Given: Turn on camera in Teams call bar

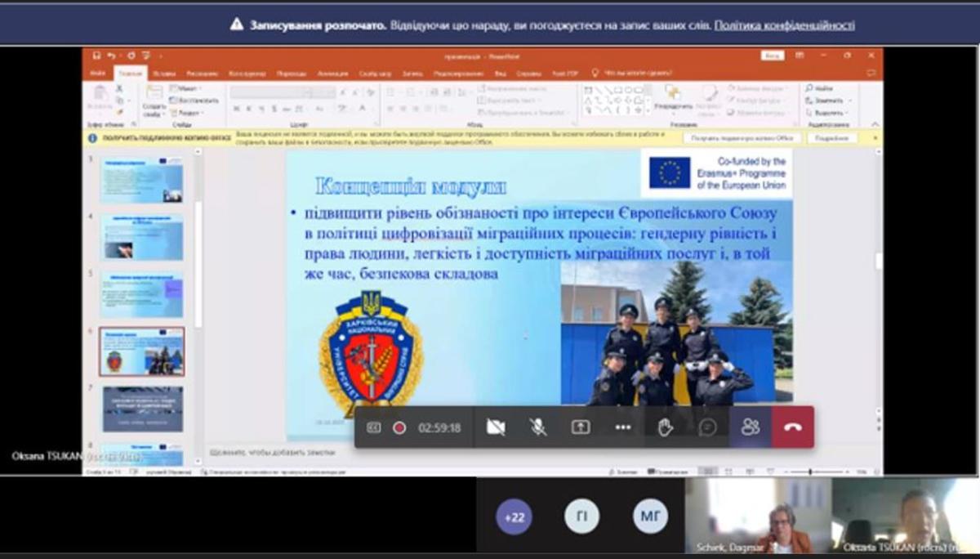Looking at the screenshot, I should tap(496, 427).
